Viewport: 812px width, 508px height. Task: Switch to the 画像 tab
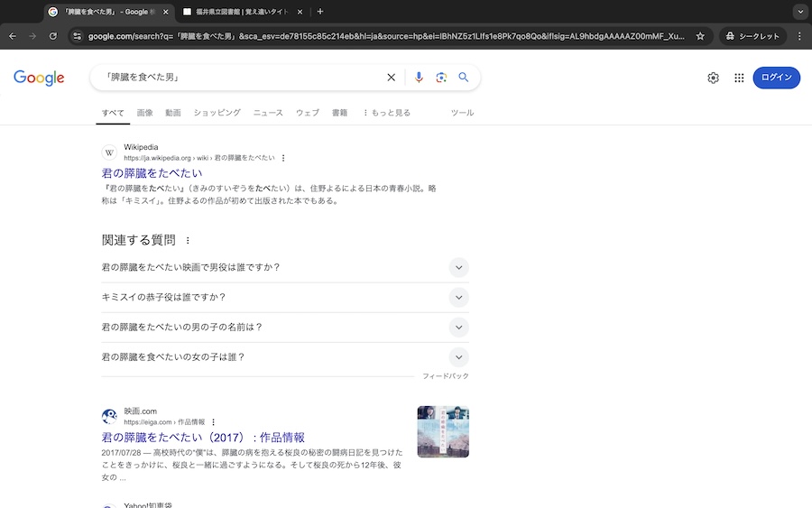[145, 113]
